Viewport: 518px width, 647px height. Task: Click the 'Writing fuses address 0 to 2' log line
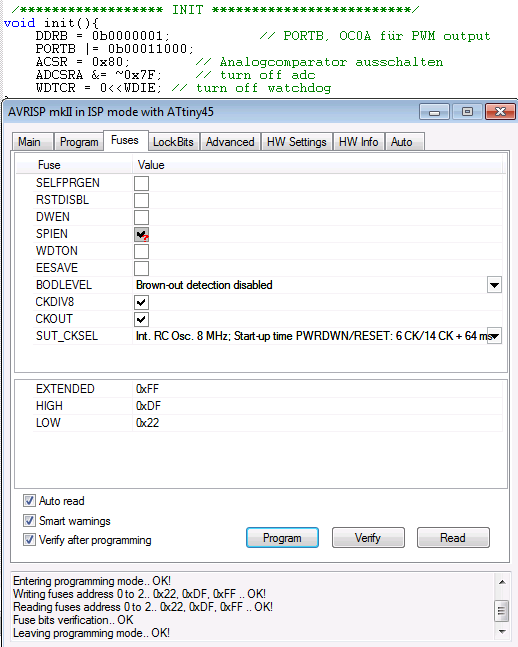click(139, 594)
